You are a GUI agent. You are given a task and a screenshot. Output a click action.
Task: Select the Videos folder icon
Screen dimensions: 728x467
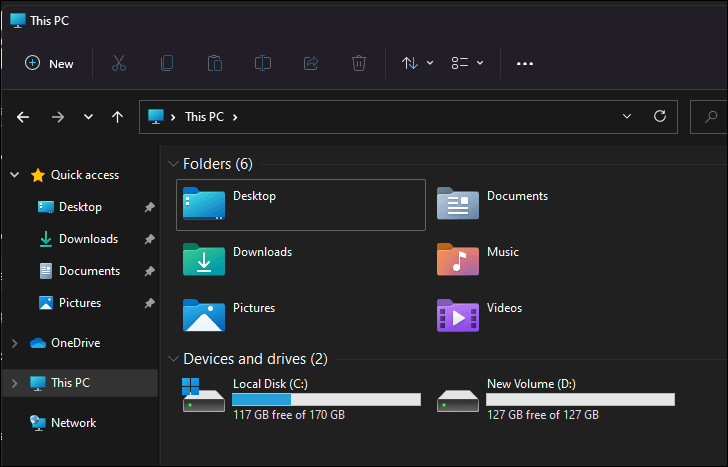[x=458, y=316]
